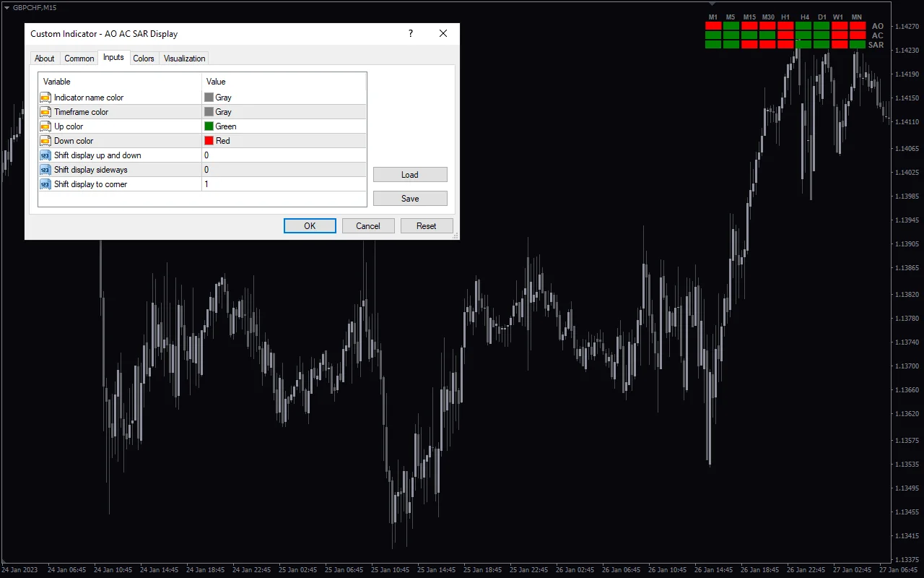Click the question mark help icon in dialog title
The height and width of the screenshot is (578, 924).
coord(411,33)
